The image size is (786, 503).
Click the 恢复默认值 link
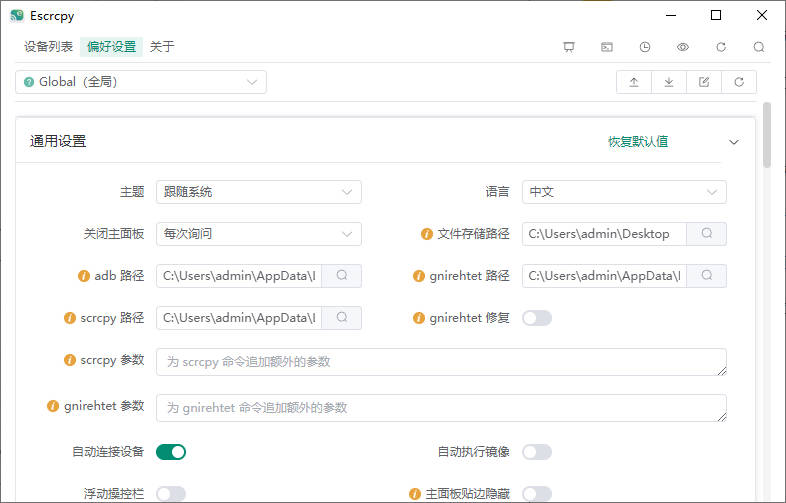pyautogui.click(x=638, y=142)
